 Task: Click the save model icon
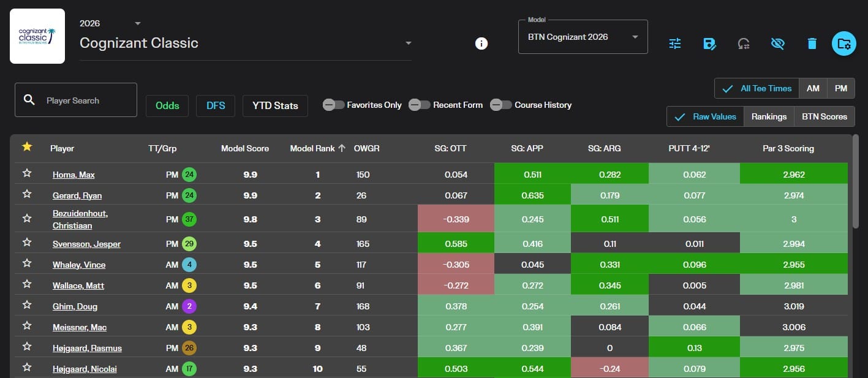pos(709,43)
